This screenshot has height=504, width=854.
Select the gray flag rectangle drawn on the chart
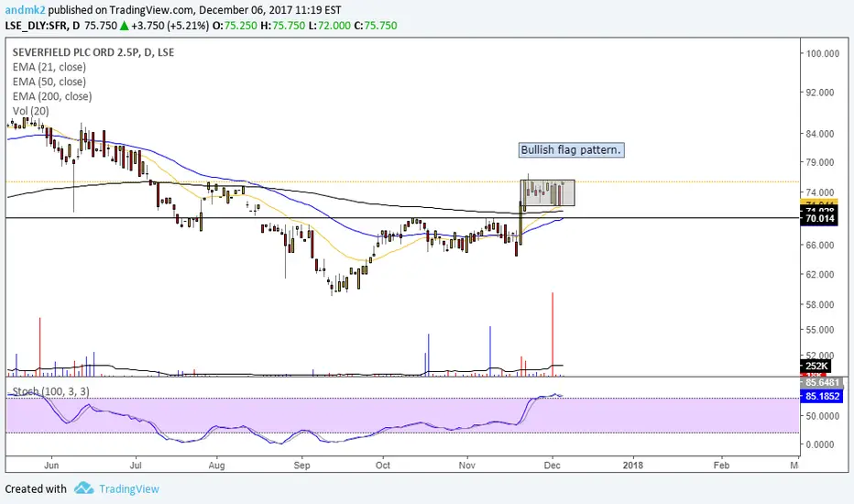pos(547,192)
